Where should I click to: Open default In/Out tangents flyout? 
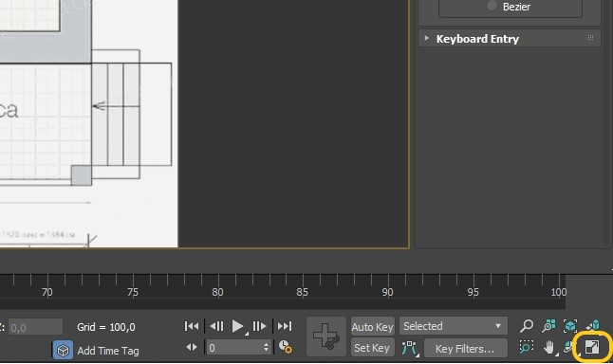click(410, 348)
